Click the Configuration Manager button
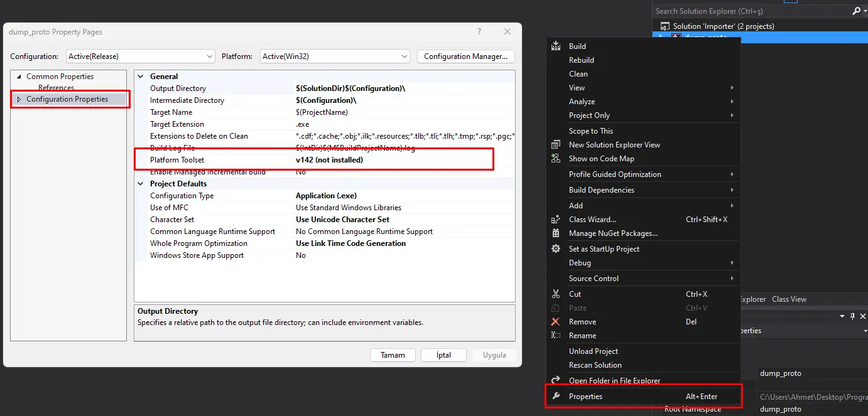 (x=465, y=56)
